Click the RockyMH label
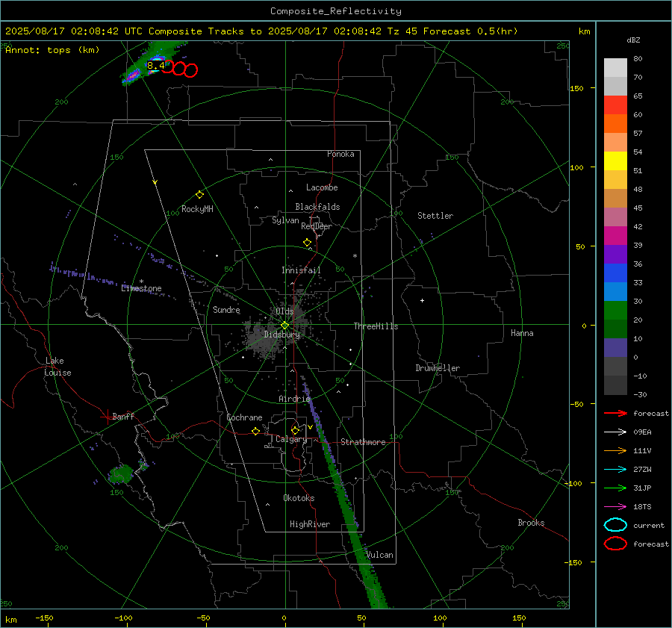Screen dimensions: 672x628 pos(197,209)
